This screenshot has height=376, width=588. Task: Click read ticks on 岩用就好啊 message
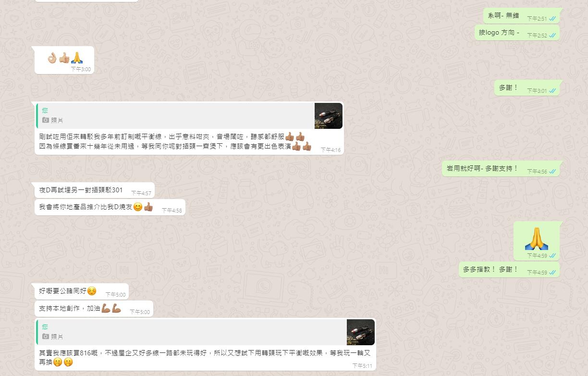[x=552, y=171]
